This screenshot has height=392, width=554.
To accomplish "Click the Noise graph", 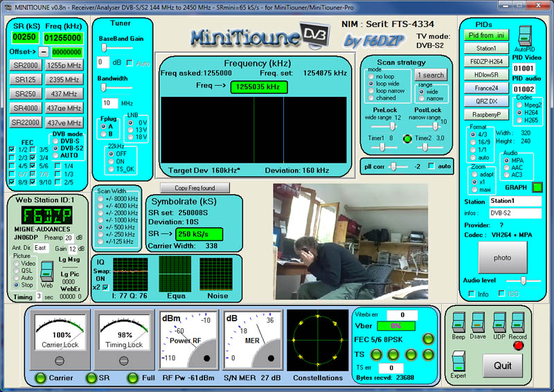I will (216, 274).
